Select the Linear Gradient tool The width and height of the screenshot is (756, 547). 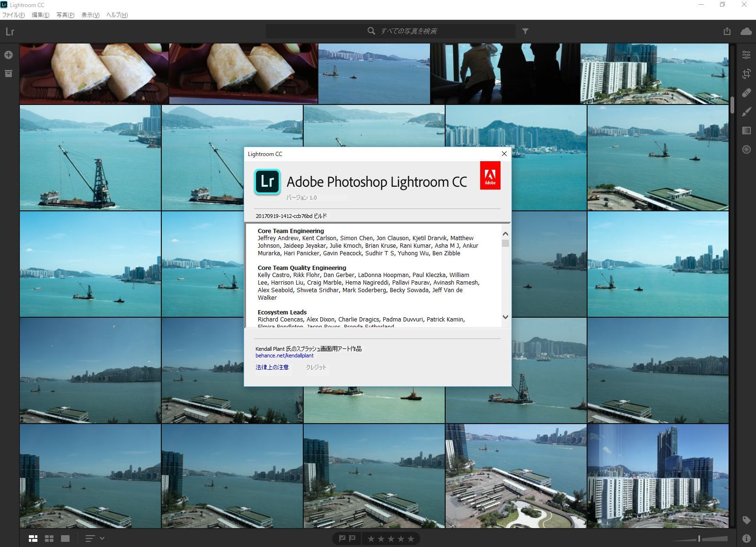pos(747,130)
